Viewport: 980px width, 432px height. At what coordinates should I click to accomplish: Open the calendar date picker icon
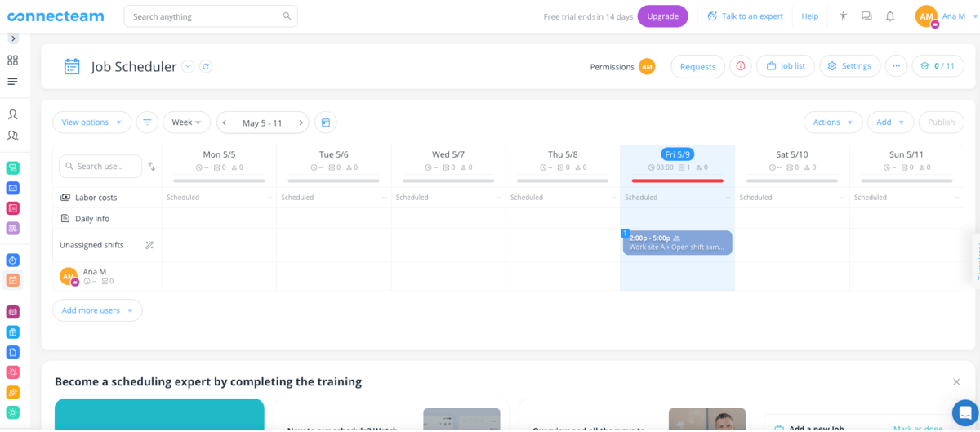click(325, 122)
